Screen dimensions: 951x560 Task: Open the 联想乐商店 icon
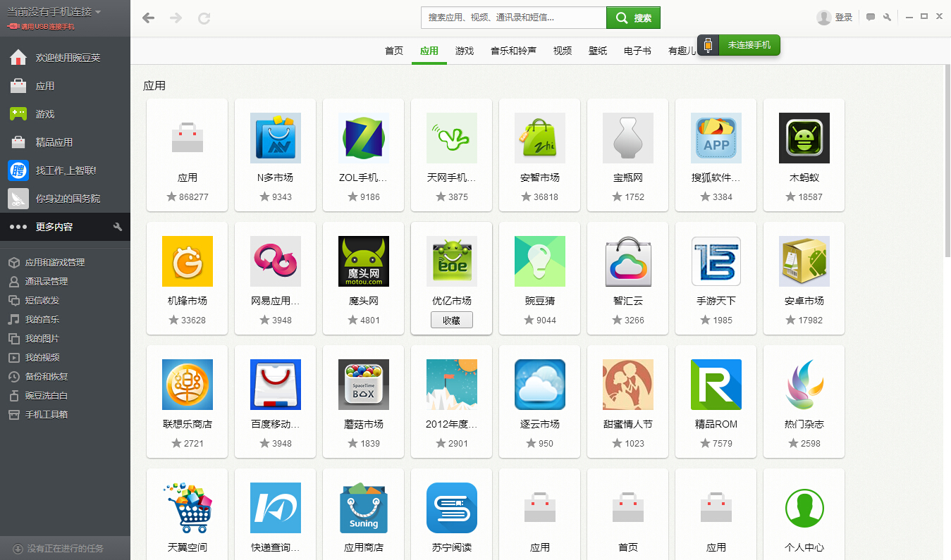(x=187, y=385)
